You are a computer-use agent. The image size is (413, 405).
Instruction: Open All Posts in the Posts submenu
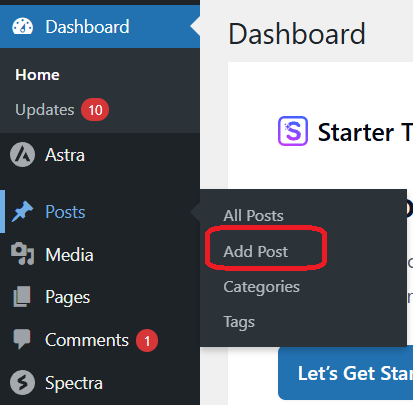253,215
